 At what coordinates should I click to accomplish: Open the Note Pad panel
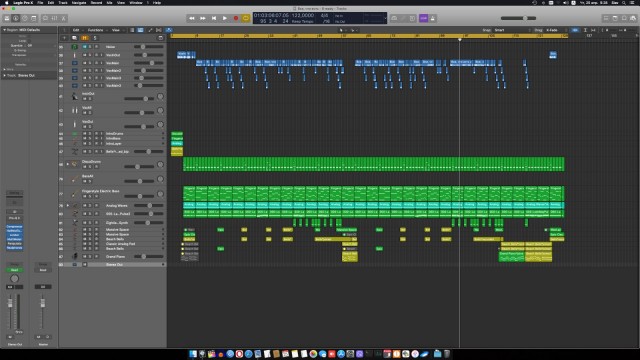click(615, 18)
